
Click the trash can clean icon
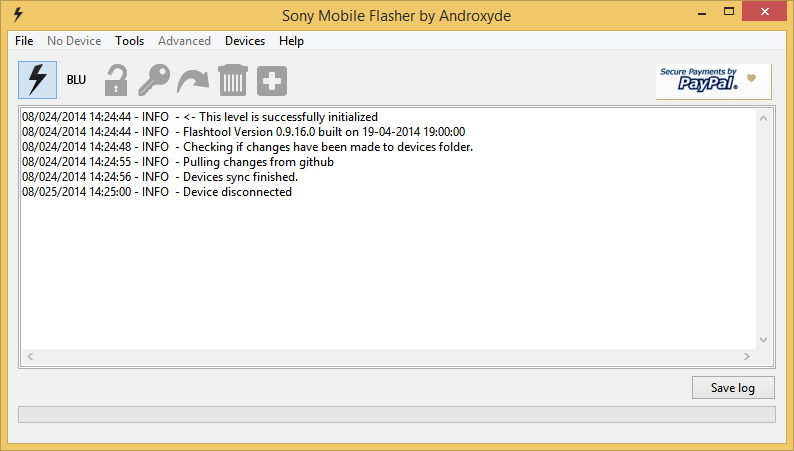click(x=233, y=80)
